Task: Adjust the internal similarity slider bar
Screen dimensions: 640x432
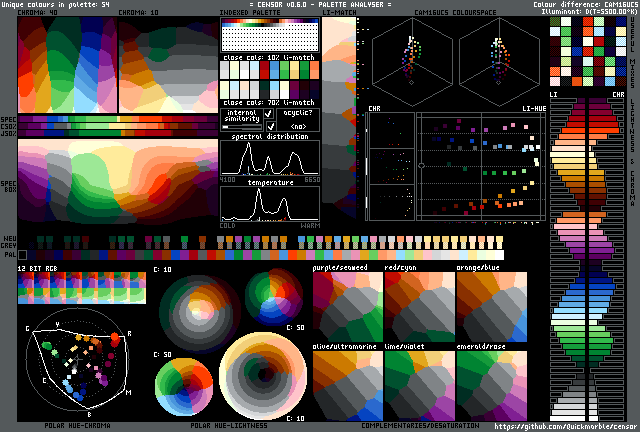Action: [x=241, y=127]
